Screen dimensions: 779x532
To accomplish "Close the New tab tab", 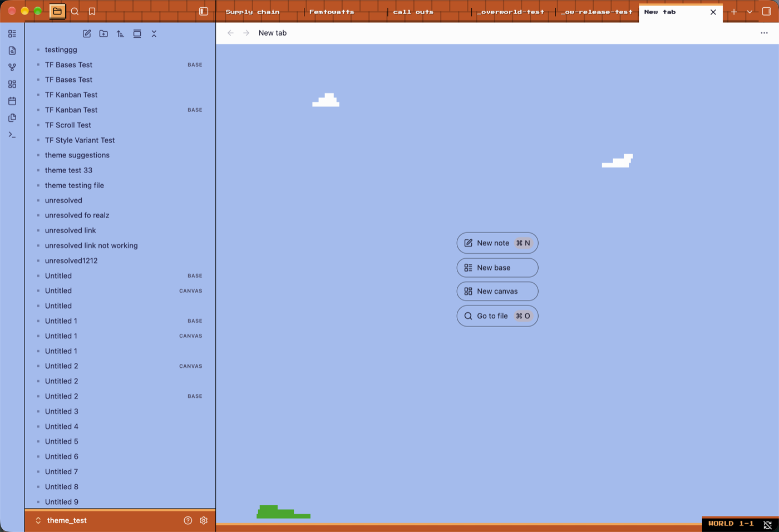I will tap(713, 12).
